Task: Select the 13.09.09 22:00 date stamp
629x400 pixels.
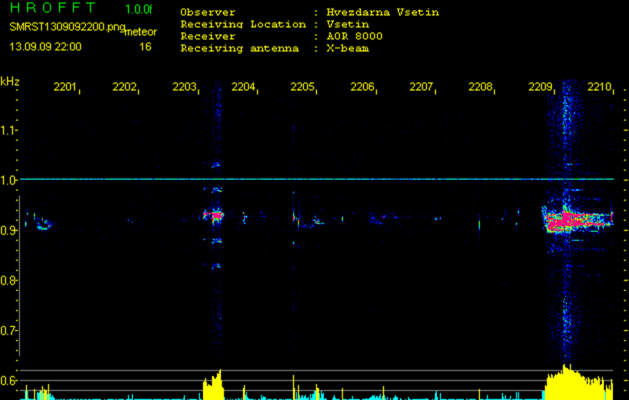Action: pos(45,46)
